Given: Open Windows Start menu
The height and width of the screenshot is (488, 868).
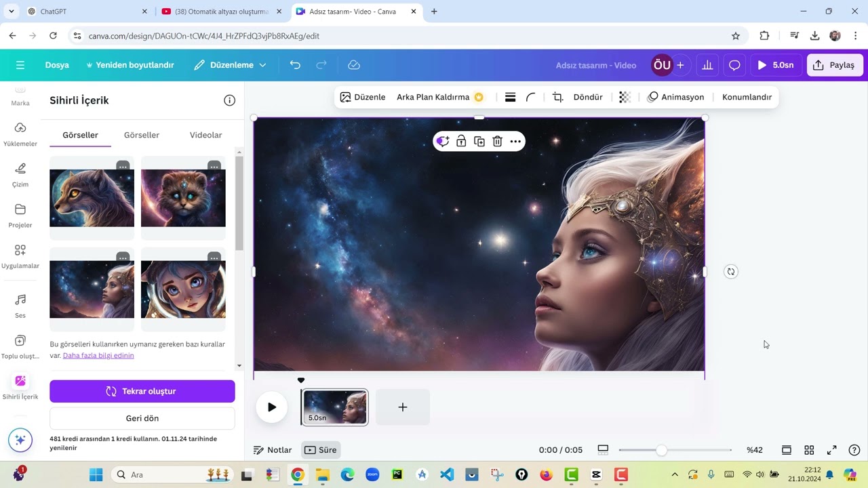Looking at the screenshot, I should [x=96, y=474].
